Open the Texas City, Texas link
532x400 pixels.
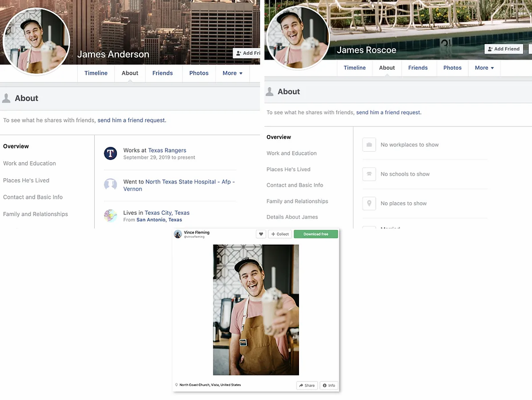click(x=167, y=213)
